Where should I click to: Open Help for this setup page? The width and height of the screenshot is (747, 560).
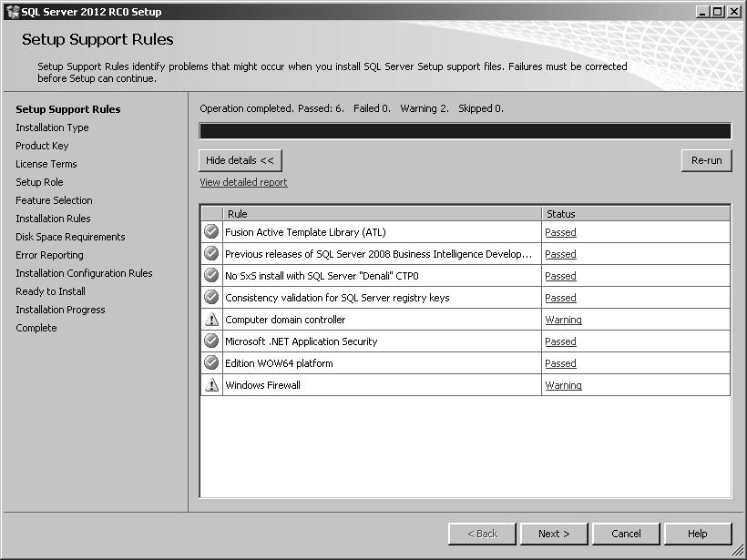tap(698, 534)
